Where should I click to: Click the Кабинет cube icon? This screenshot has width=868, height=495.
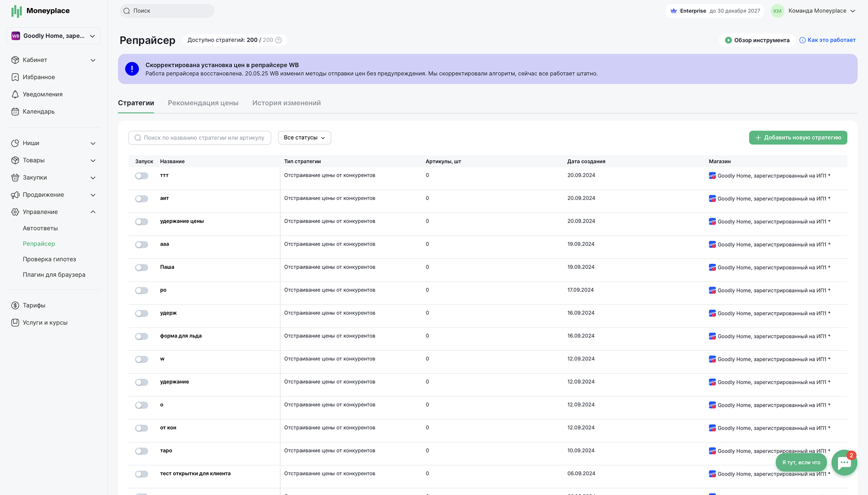(15, 60)
